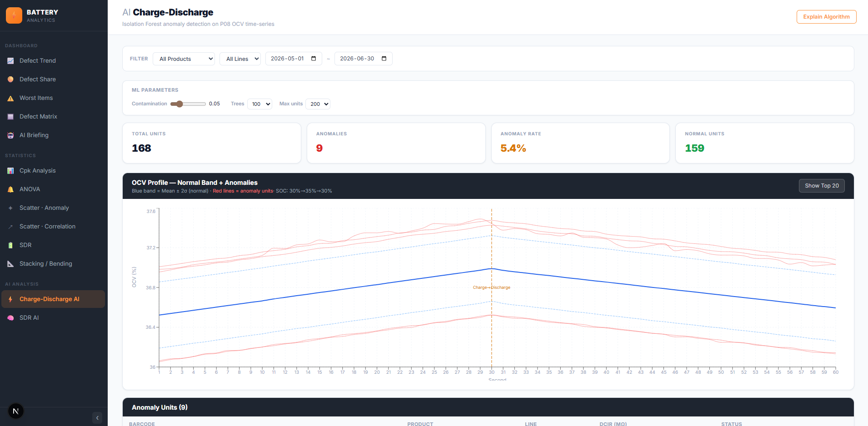Open the end date calendar picker
The width and height of the screenshot is (868, 426).
pyautogui.click(x=384, y=59)
